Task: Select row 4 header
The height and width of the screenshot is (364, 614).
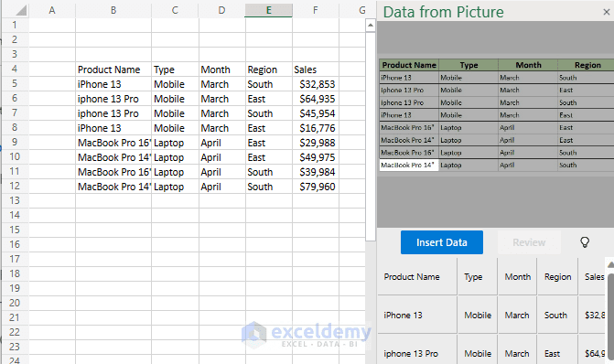Action: [15, 69]
